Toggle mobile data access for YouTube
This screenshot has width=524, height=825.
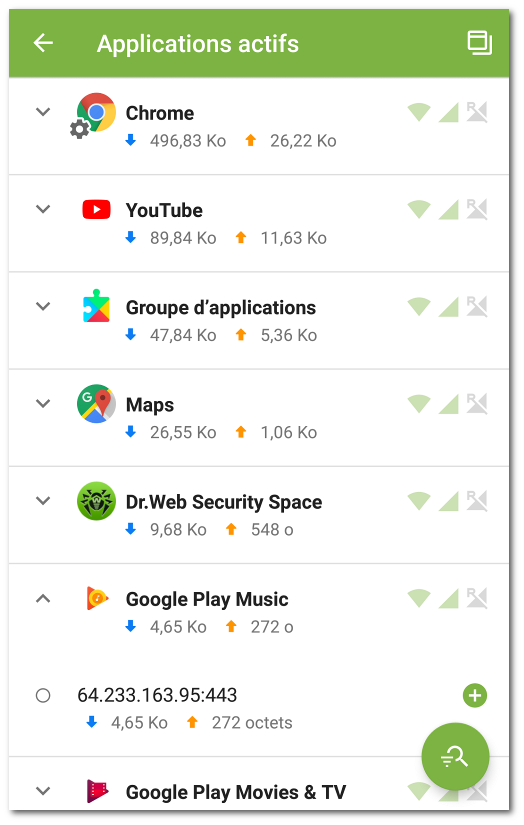point(448,209)
